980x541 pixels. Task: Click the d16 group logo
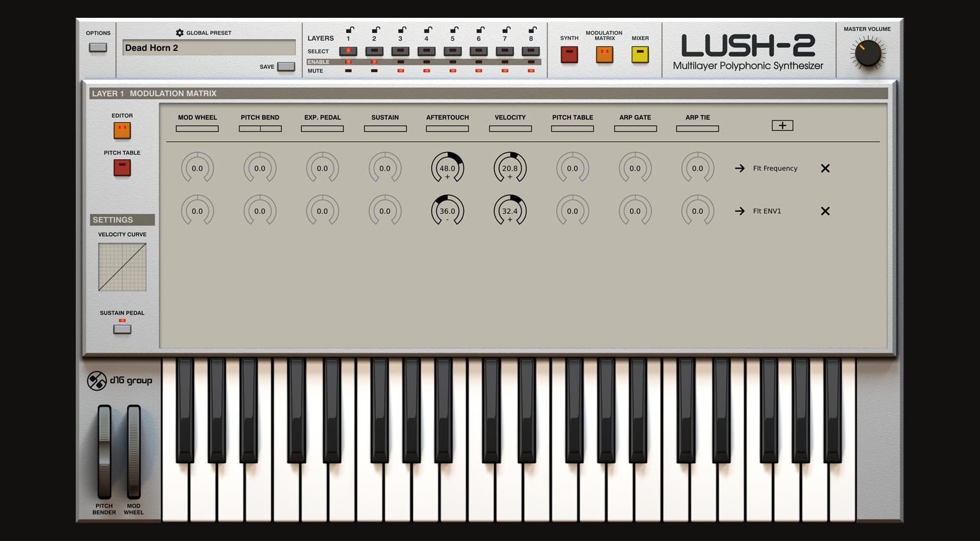click(120, 381)
